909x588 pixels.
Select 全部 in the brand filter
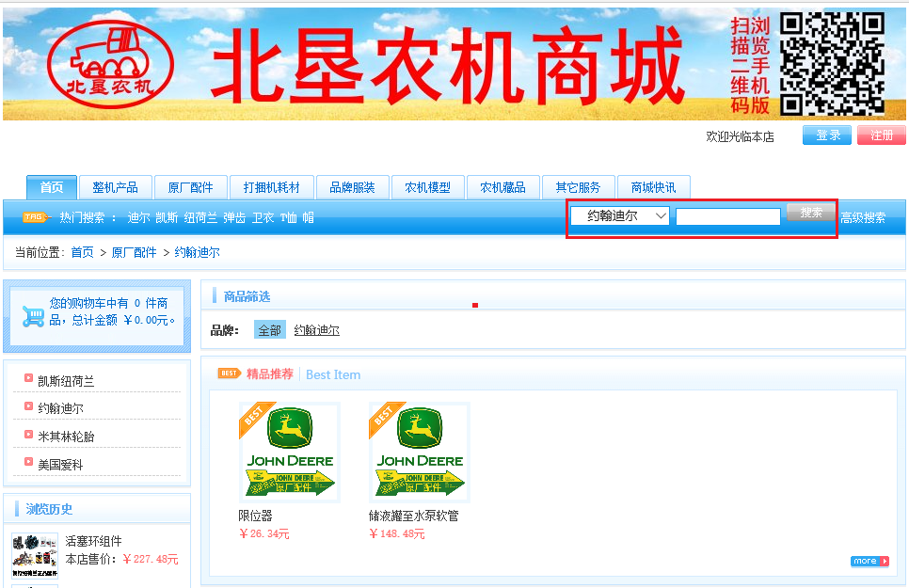coord(268,331)
